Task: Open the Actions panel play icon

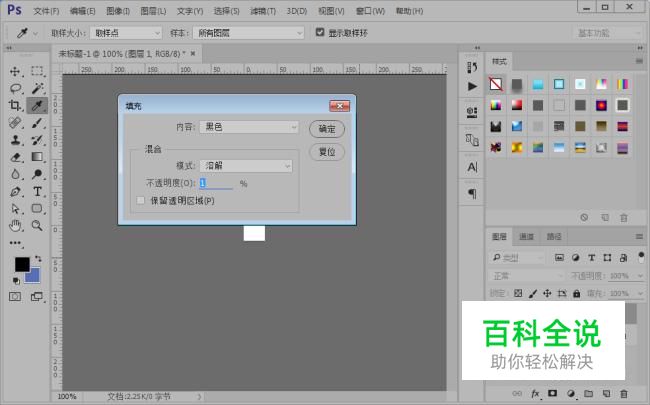Action: (472, 86)
